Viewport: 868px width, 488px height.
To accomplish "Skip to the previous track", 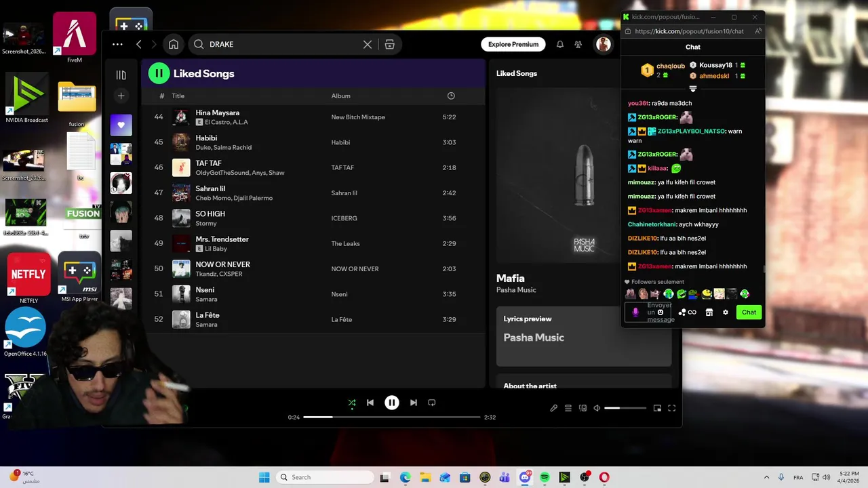I will click(370, 403).
